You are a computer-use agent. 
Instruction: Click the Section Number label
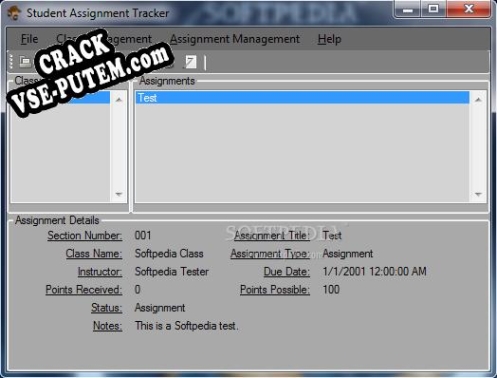point(85,236)
